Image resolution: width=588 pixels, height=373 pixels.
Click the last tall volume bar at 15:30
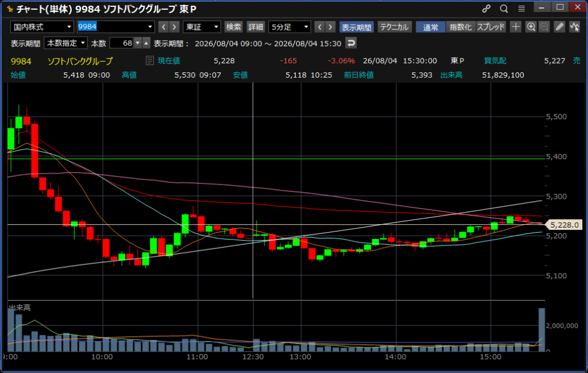click(x=541, y=329)
